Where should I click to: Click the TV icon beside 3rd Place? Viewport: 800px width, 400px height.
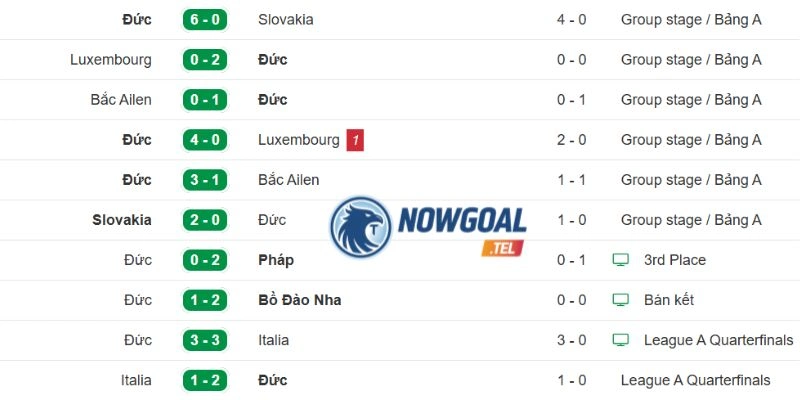(620, 260)
